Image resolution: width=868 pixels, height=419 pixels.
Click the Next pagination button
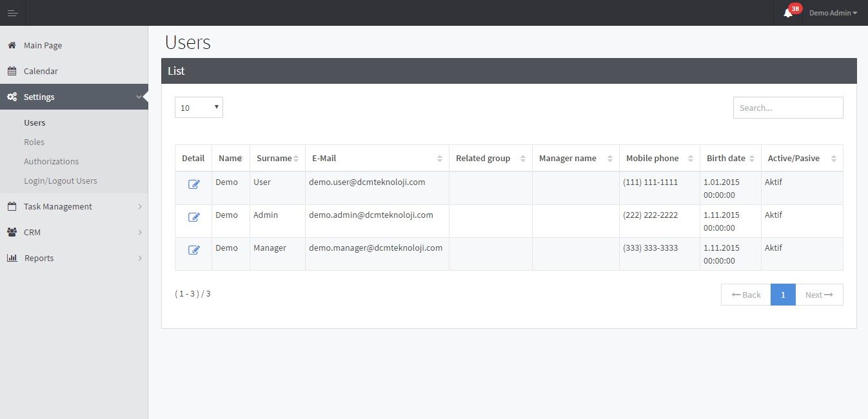[x=819, y=295]
